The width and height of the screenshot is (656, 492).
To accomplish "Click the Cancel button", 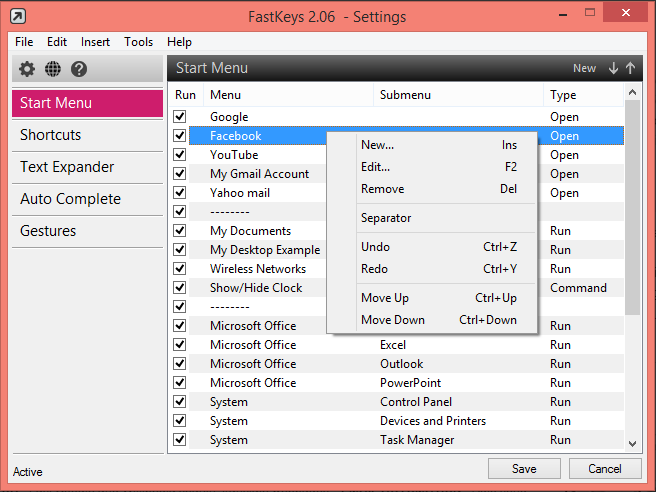I will click(605, 468).
